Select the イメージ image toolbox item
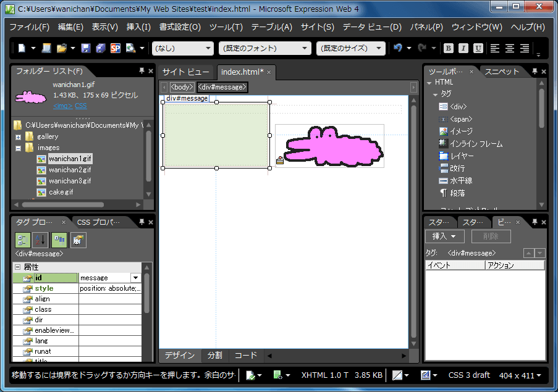Screen dimensions: 558x392 coord(456,131)
